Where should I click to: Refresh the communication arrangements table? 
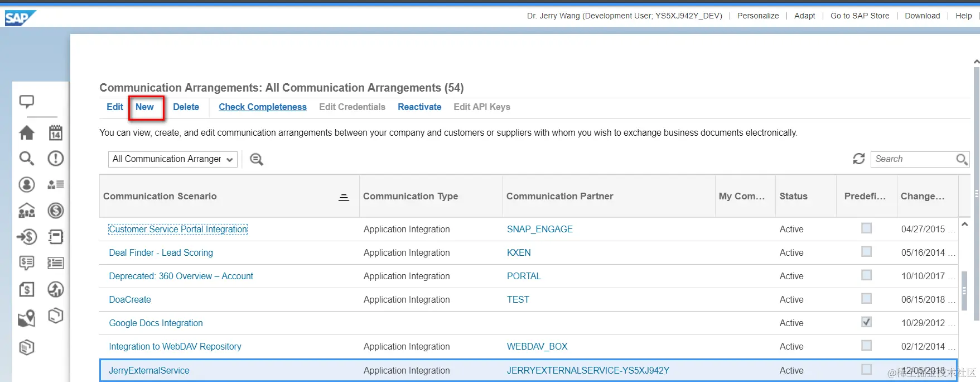[x=858, y=159]
